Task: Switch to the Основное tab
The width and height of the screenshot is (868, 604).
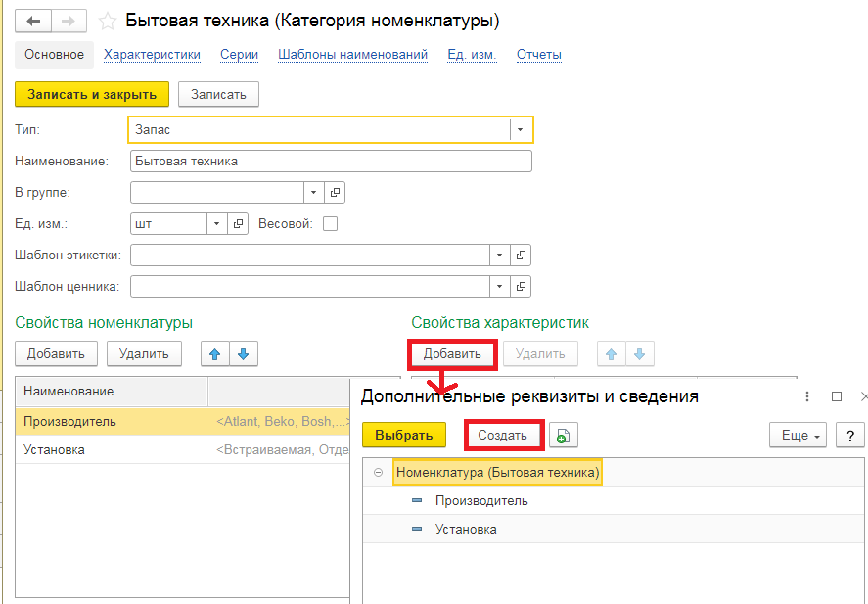Action: coord(54,55)
